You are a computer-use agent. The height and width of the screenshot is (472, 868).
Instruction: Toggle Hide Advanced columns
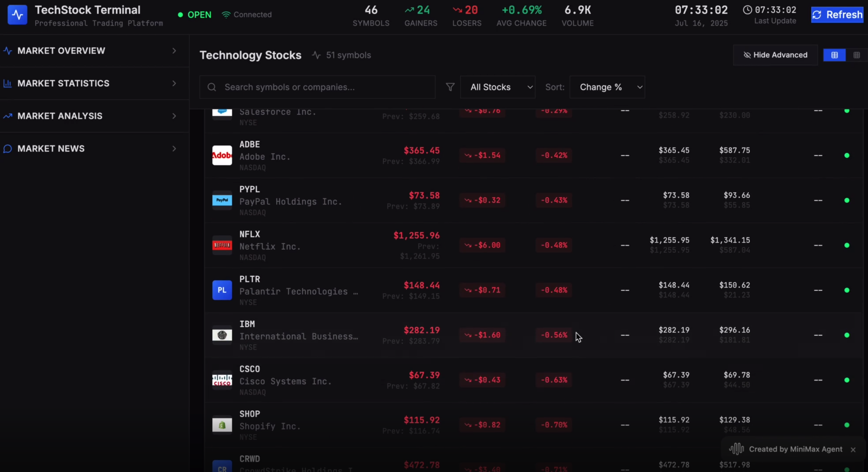pyautogui.click(x=775, y=55)
